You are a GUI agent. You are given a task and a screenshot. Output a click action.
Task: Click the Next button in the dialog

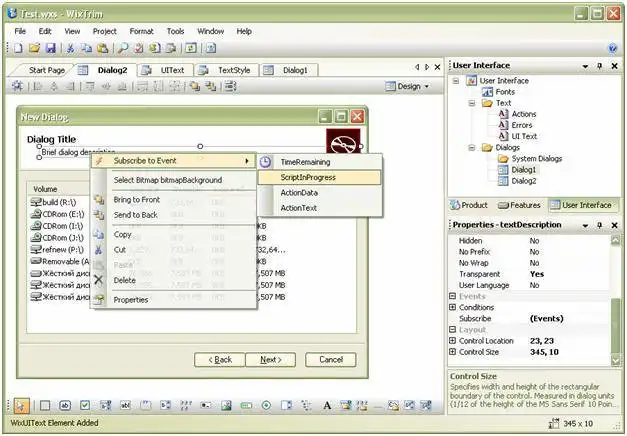click(x=271, y=360)
